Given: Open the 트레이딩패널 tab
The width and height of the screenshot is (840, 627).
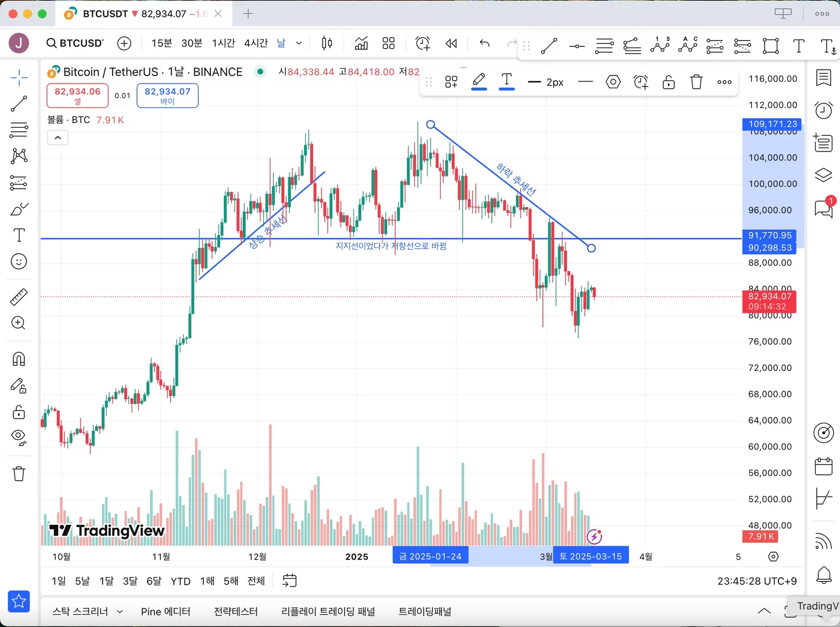Looking at the screenshot, I should coord(425,611).
